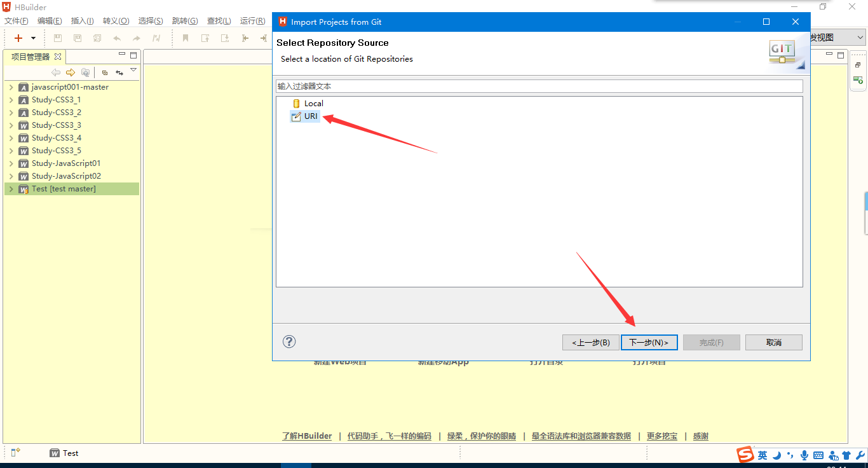Click the Save All icon in toolbar

tap(97, 38)
